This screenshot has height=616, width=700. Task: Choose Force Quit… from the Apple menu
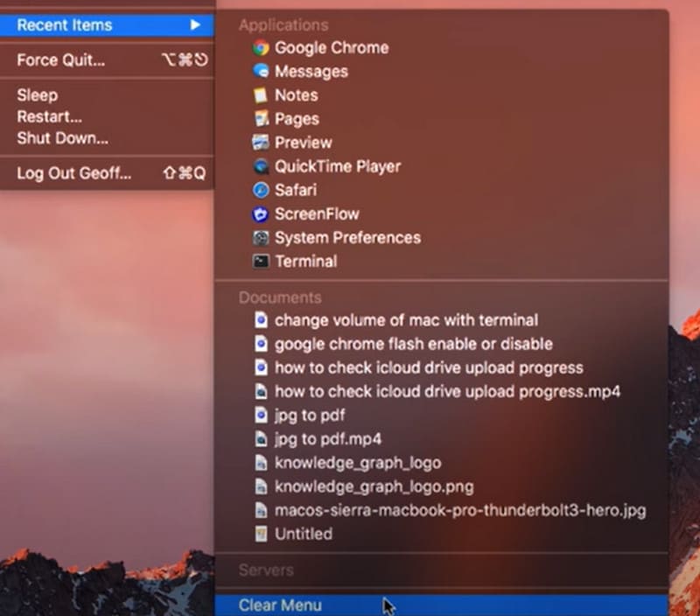(107, 59)
